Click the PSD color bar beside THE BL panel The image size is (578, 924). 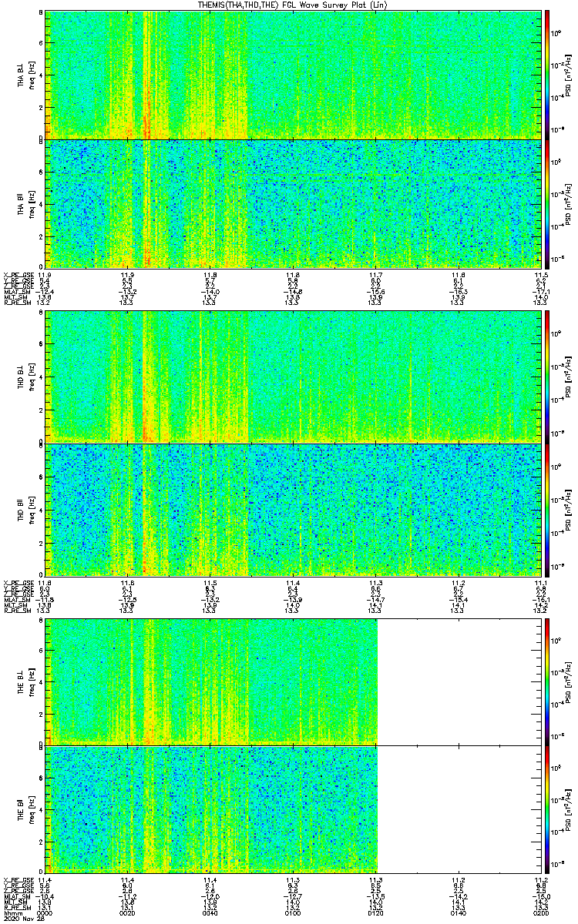(547, 681)
